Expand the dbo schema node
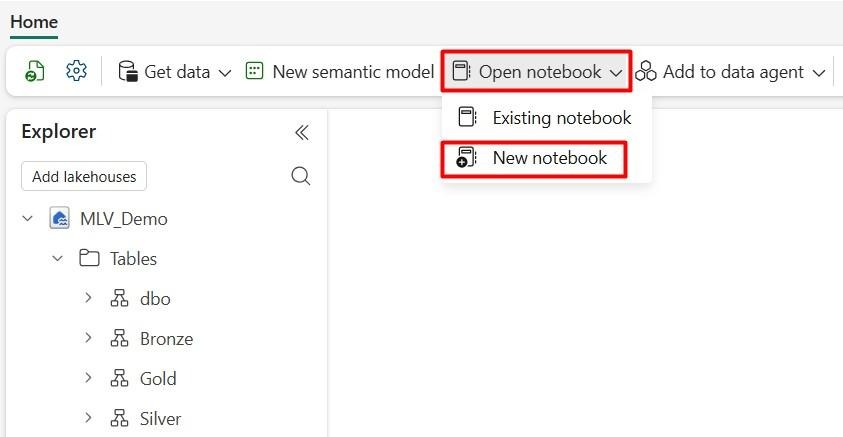The height and width of the screenshot is (437, 843). click(88, 298)
